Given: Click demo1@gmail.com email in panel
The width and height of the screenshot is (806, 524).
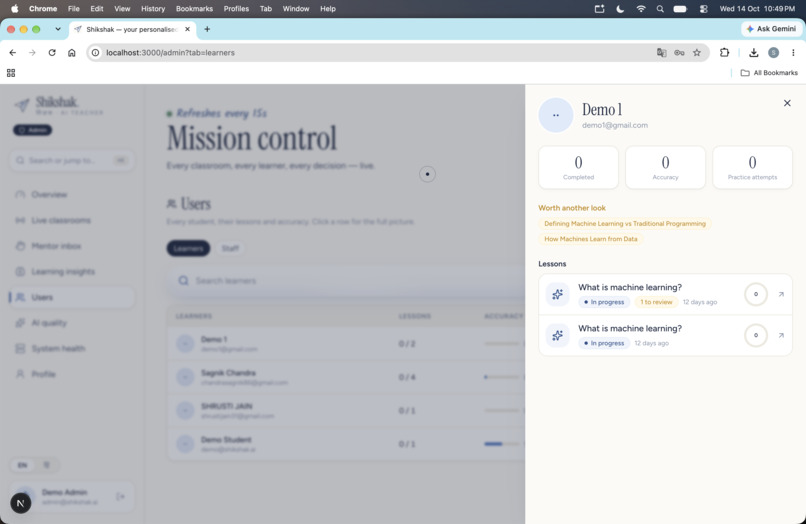Looking at the screenshot, I should click(615, 125).
